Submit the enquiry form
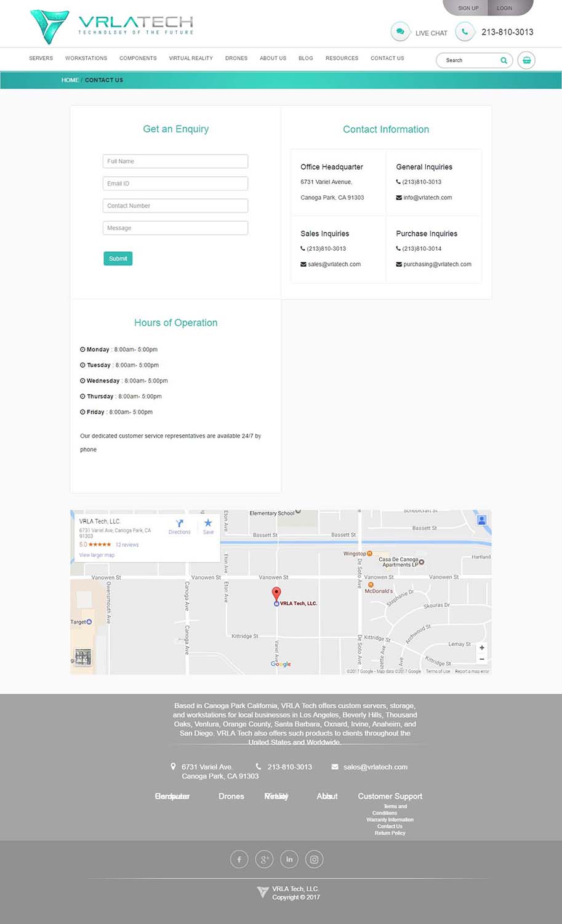Image resolution: width=562 pixels, height=924 pixels. pos(118,258)
